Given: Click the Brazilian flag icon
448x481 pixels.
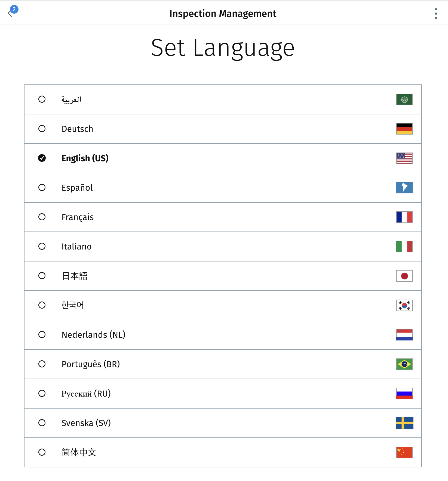Looking at the screenshot, I should tap(404, 364).
